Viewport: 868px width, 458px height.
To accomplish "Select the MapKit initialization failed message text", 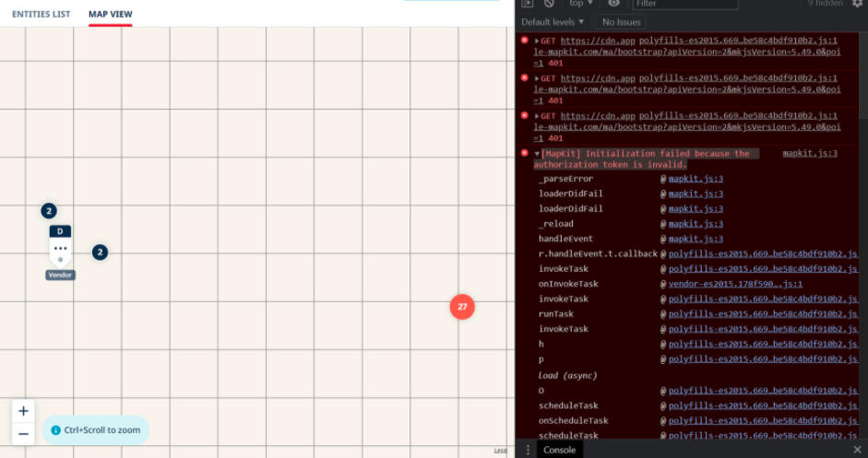I will pyautogui.click(x=645, y=159).
